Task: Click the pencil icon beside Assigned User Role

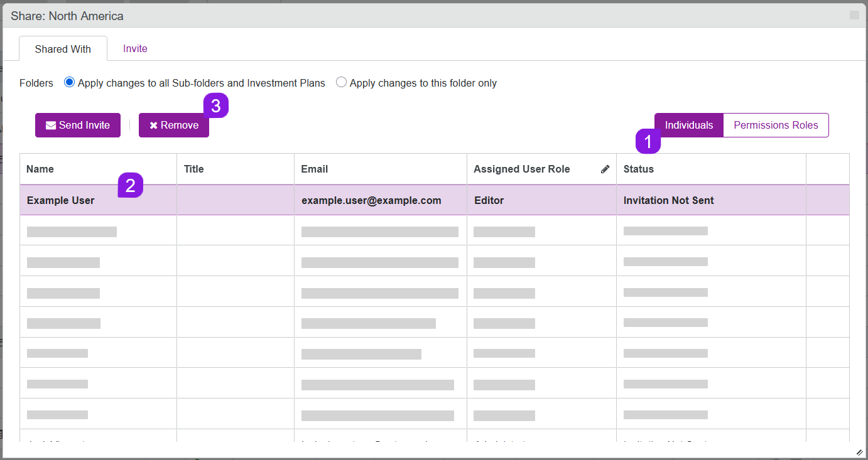Action: click(x=605, y=169)
